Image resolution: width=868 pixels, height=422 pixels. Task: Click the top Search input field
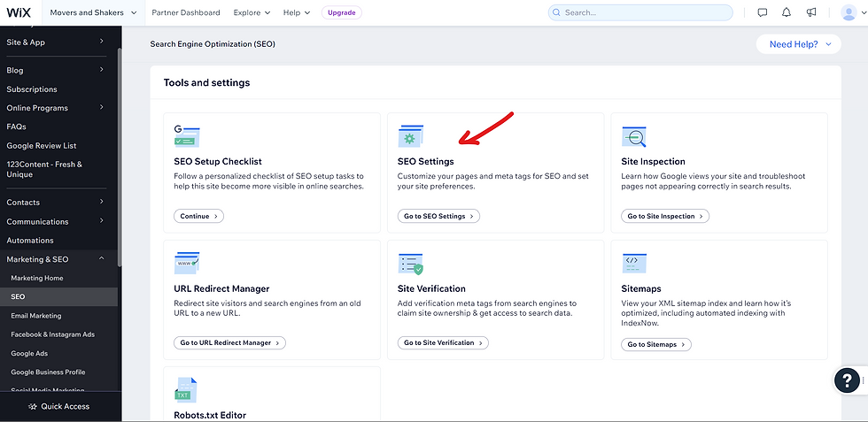coord(640,12)
